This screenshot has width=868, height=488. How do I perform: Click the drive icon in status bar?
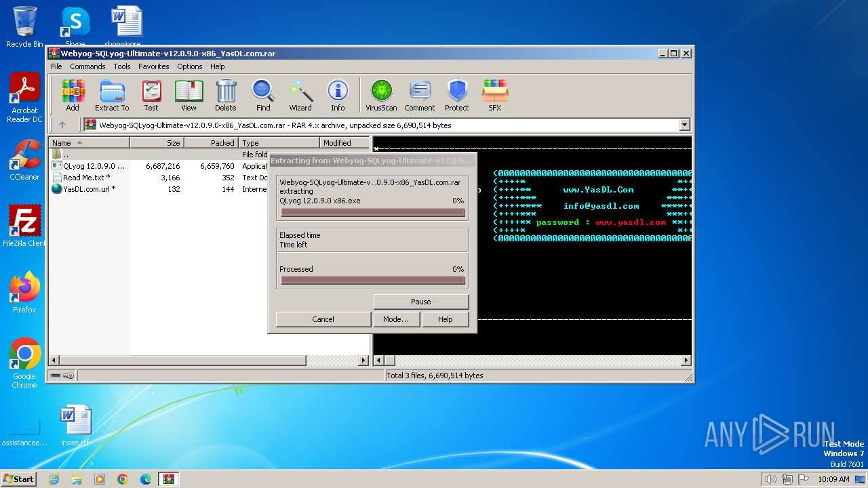coord(56,375)
